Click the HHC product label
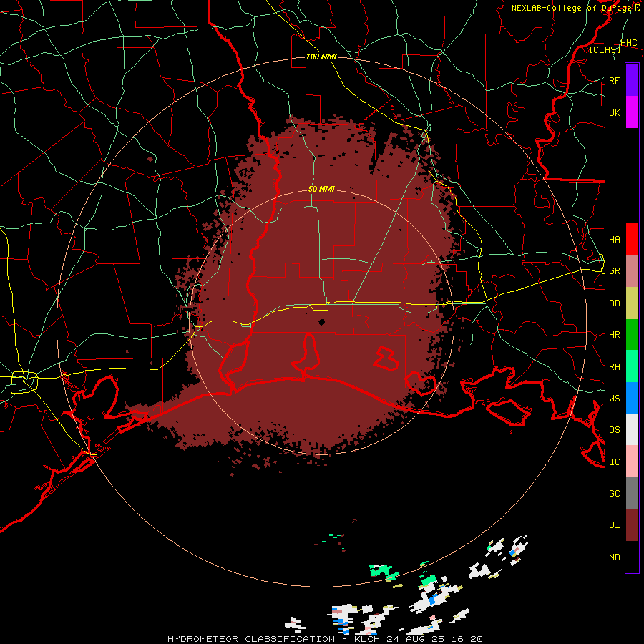 pyautogui.click(x=629, y=43)
